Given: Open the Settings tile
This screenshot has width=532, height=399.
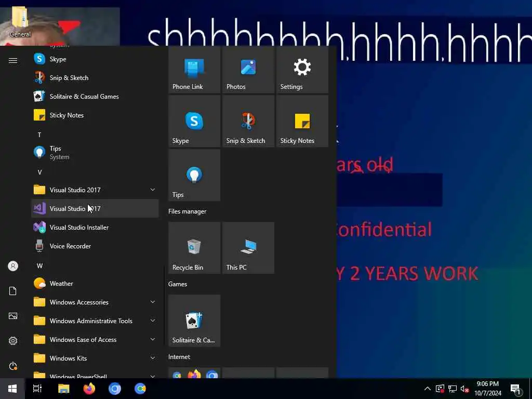Looking at the screenshot, I should pos(302,70).
